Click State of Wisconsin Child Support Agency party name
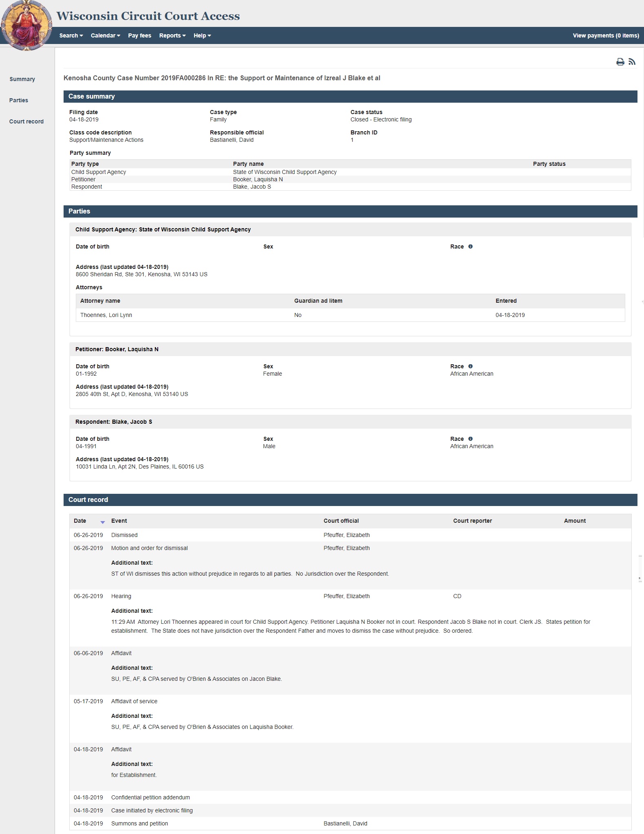The image size is (644, 834). coord(285,172)
